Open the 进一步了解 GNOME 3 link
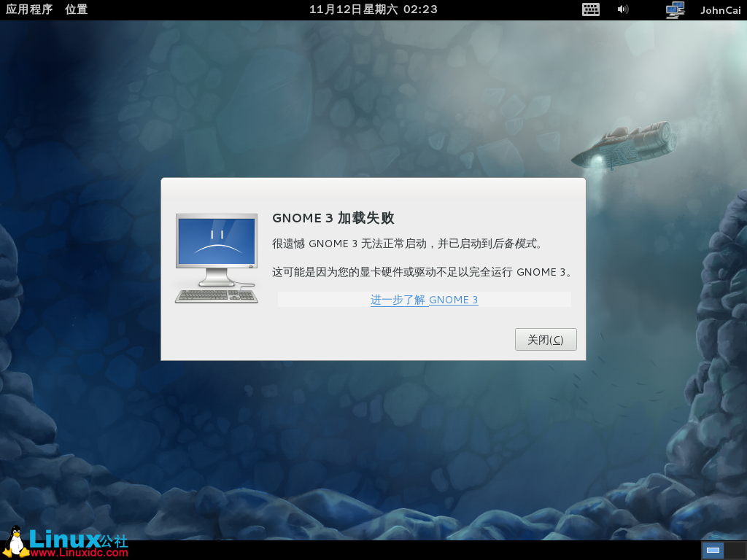The image size is (747, 560). click(x=424, y=300)
